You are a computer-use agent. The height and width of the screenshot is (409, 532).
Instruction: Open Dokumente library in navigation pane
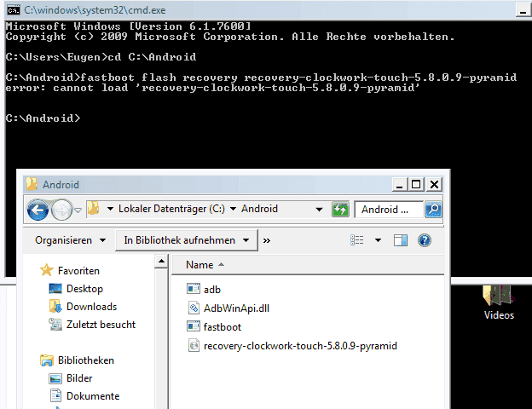93,396
